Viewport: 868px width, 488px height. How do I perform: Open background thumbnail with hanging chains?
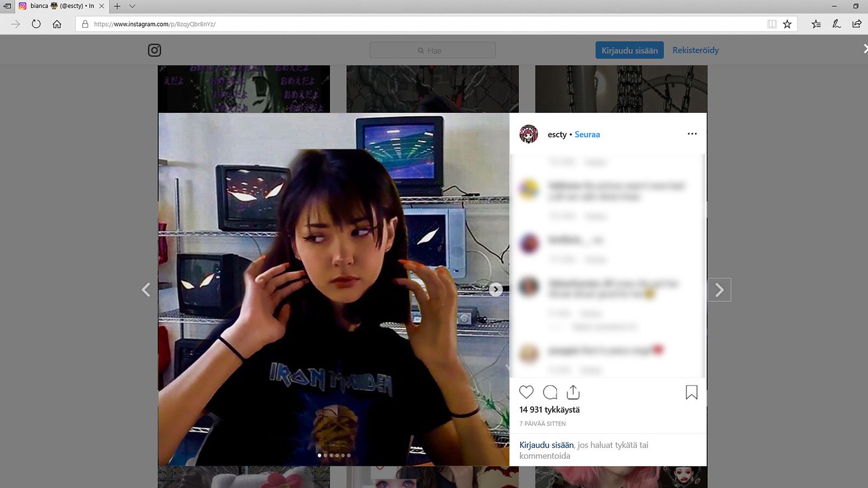tap(621, 89)
